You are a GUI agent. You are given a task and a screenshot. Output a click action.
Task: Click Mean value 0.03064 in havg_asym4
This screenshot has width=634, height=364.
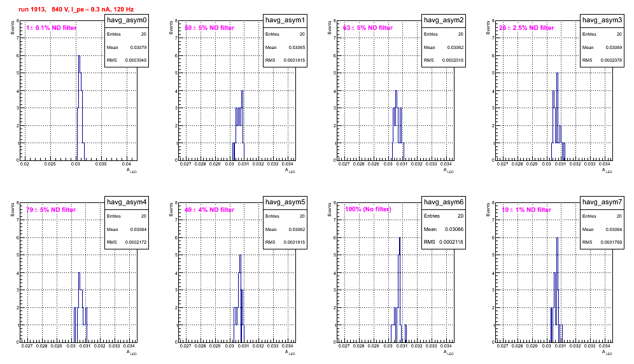coord(138,229)
